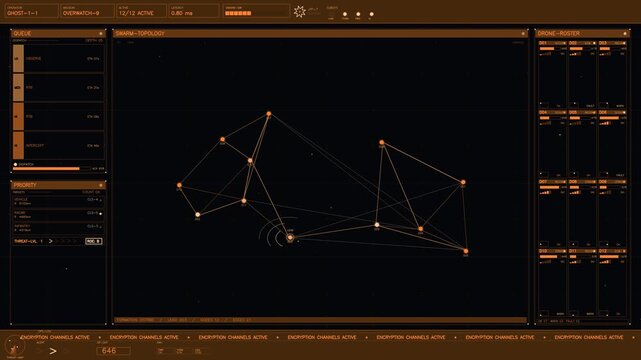Toggle the header dot on drone card D03
The width and height of the screenshot is (641, 360).
coord(624,43)
